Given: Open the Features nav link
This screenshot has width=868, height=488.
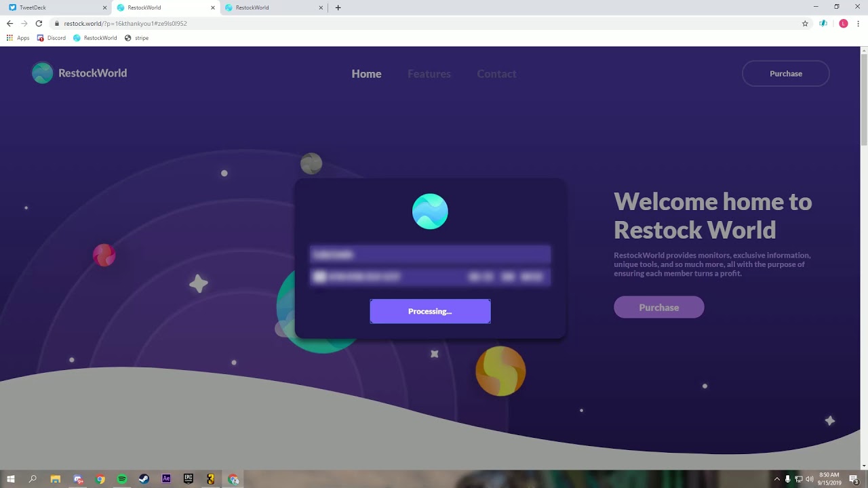Looking at the screenshot, I should point(429,74).
